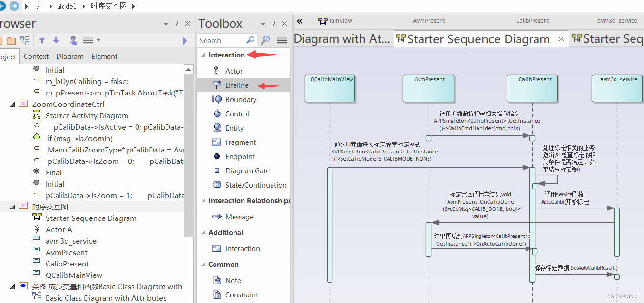Select 'm_bDynCalibing = false;' in tree
Screen dimensions: 644x303
click(x=87, y=81)
